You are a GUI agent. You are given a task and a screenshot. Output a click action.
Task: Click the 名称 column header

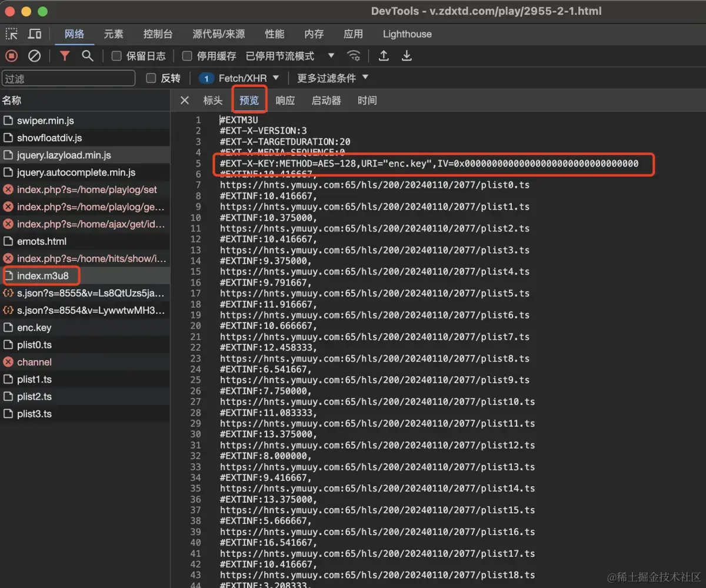point(85,100)
